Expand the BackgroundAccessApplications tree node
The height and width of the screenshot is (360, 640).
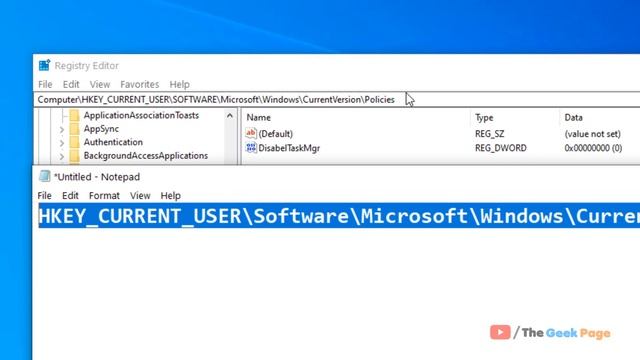pyautogui.click(x=62, y=157)
